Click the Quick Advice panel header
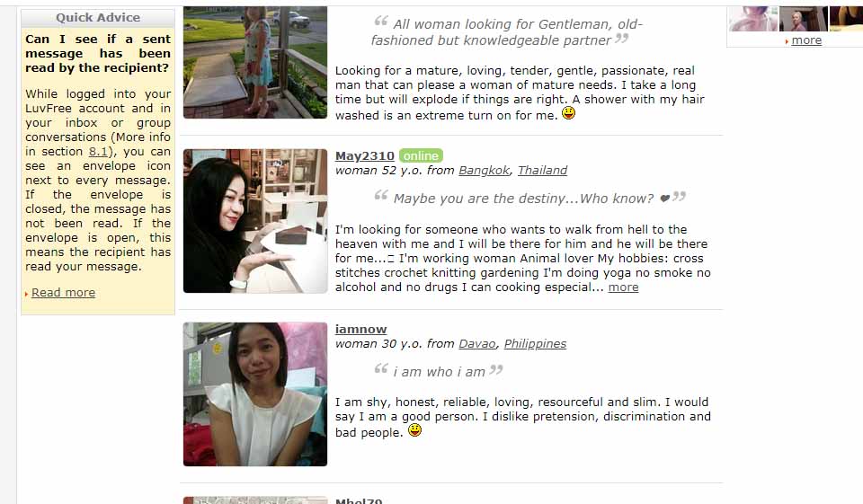Screen dimensions: 863x504 click(x=98, y=18)
